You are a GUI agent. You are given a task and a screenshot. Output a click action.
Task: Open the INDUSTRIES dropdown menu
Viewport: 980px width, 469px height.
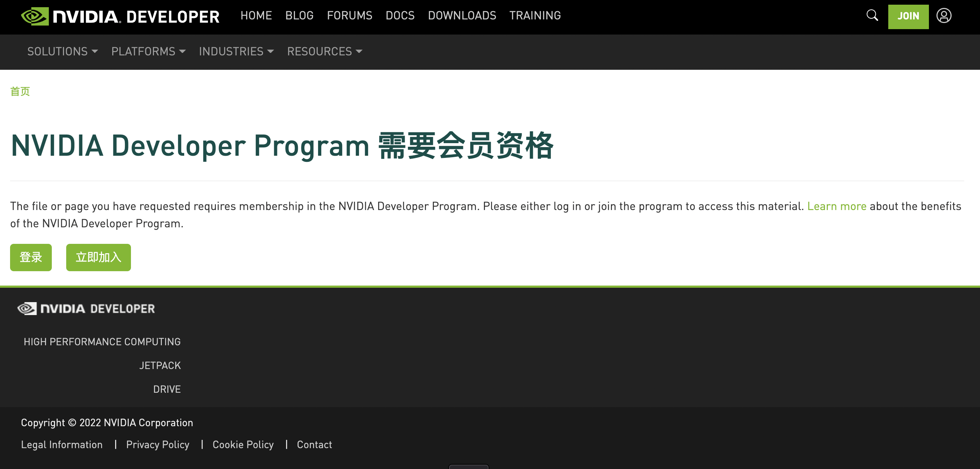(x=236, y=51)
